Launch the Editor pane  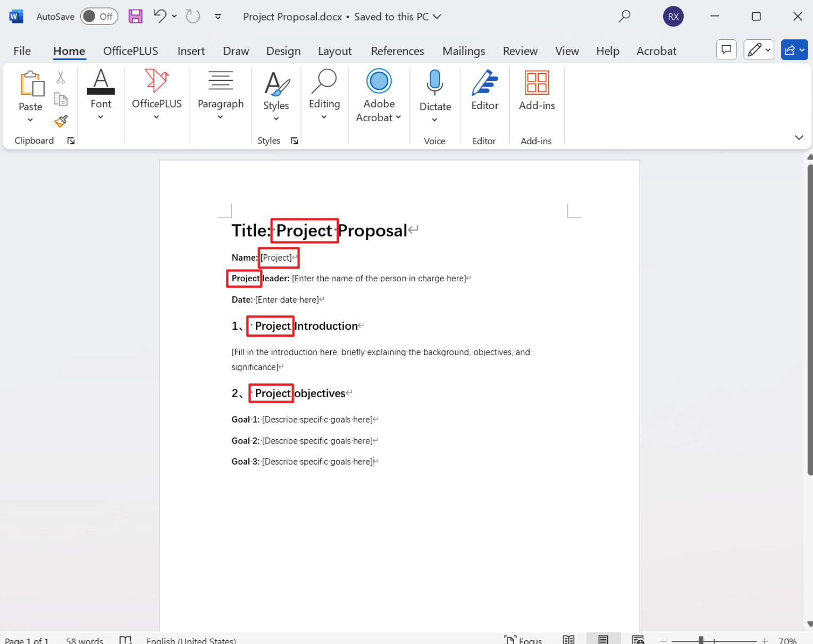pyautogui.click(x=484, y=93)
